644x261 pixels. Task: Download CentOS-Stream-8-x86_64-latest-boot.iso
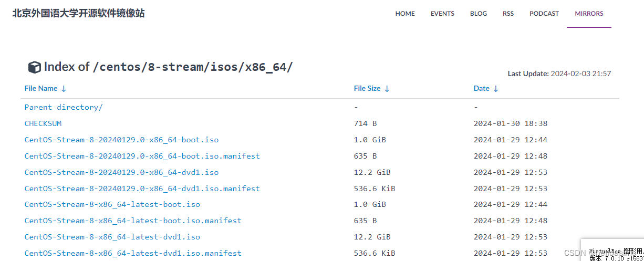(x=112, y=204)
